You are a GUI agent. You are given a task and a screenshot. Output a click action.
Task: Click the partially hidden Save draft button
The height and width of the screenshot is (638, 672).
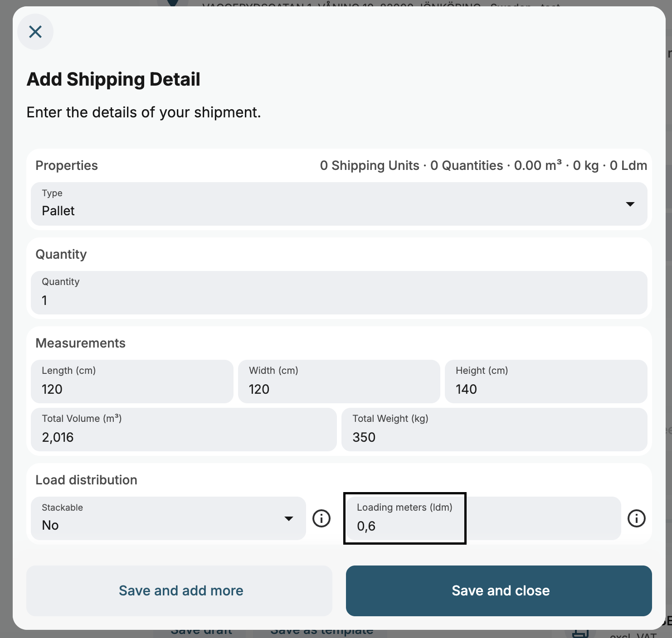pyautogui.click(x=201, y=633)
